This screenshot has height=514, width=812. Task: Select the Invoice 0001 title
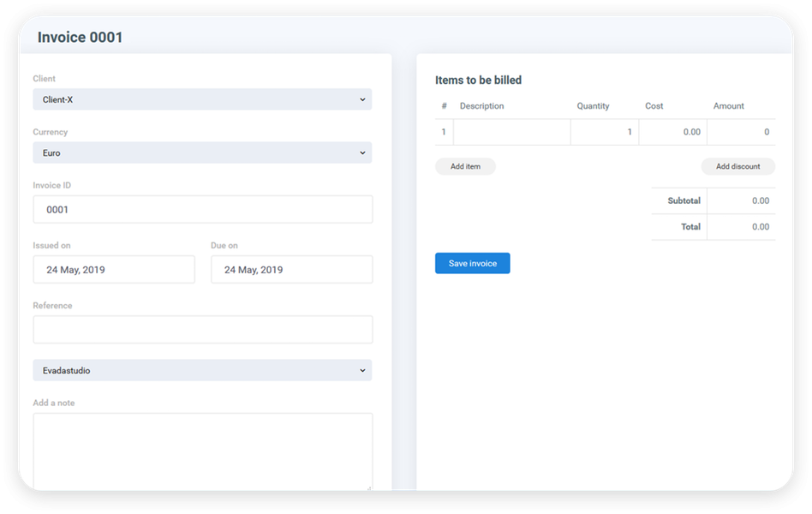79,37
